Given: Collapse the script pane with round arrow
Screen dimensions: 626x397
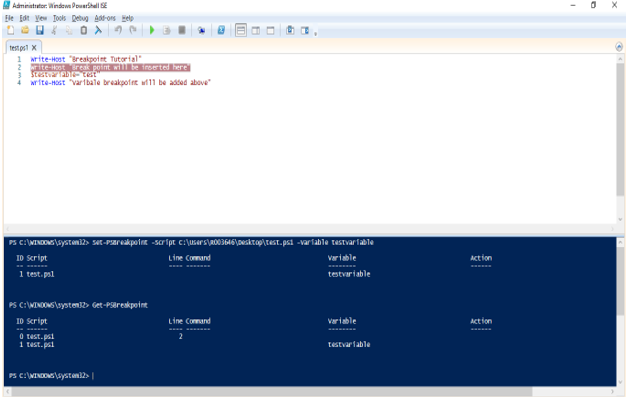Looking at the screenshot, I should pos(619,47).
